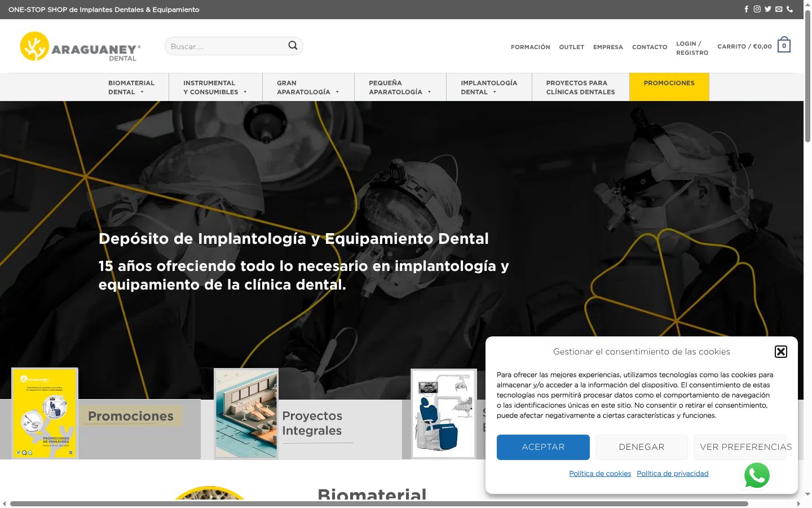Open Política de cookies link
Screen dimensions: 812x508
[600, 474]
